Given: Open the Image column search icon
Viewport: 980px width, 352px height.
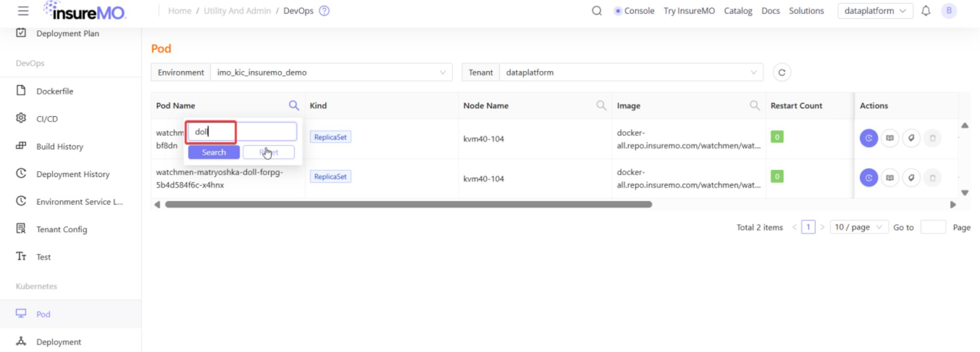Looking at the screenshot, I should 755,105.
